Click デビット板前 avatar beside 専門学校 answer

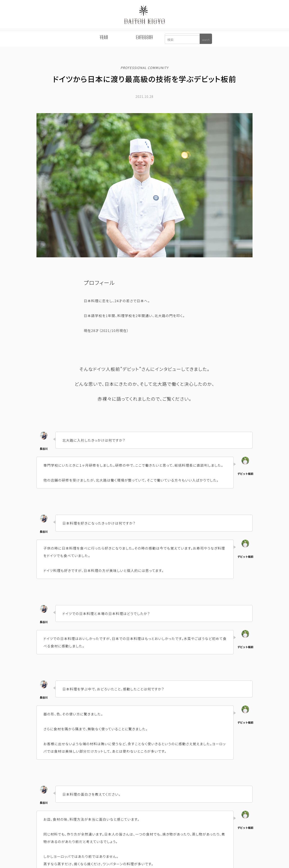coord(245,460)
